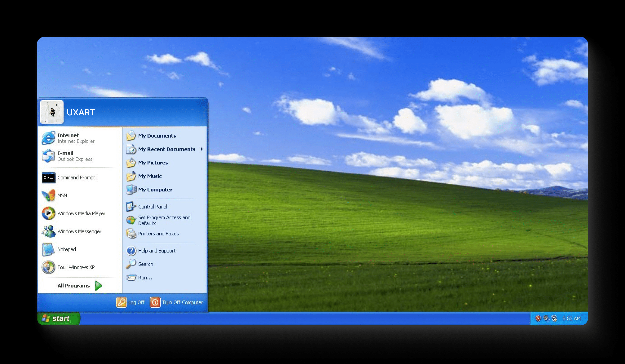Screen dimensions: 625x364
Task: Click the red security shield tray icon
Action: tap(538, 318)
